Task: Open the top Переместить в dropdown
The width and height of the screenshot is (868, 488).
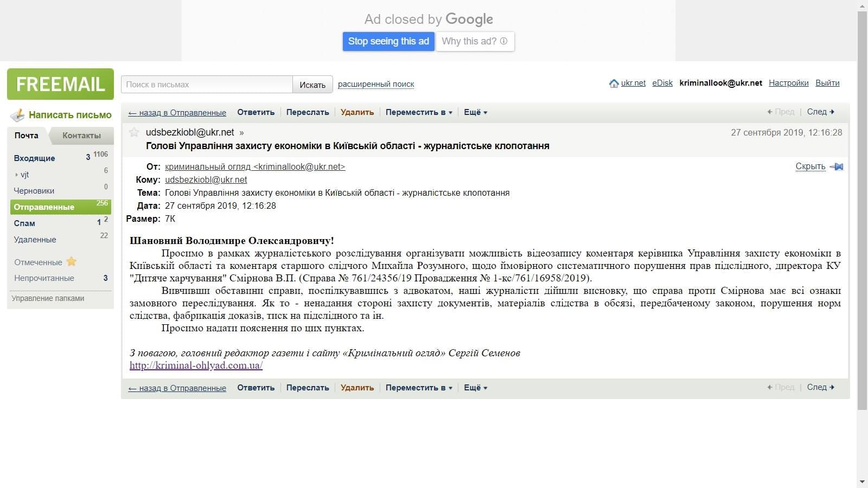Action: point(419,112)
